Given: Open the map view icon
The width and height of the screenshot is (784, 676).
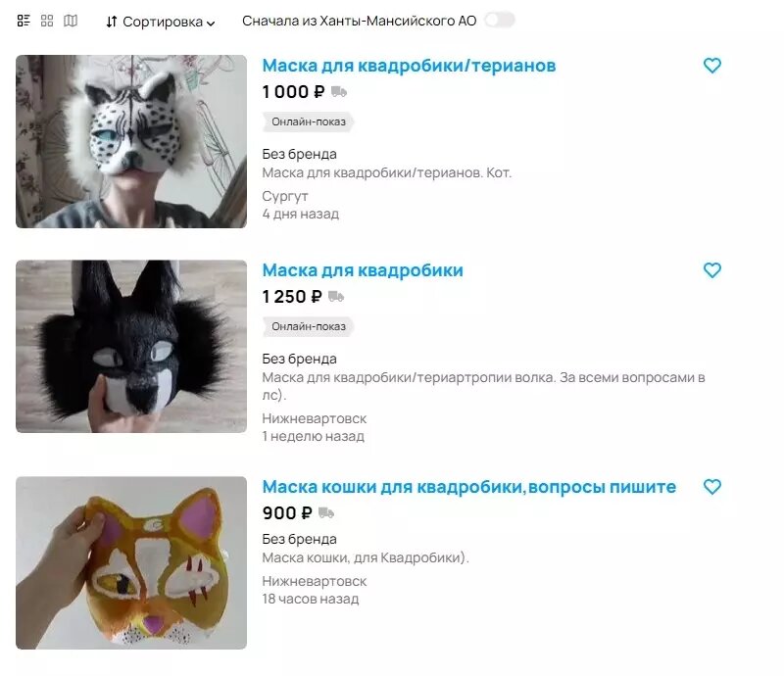Looking at the screenshot, I should point(71,21).
